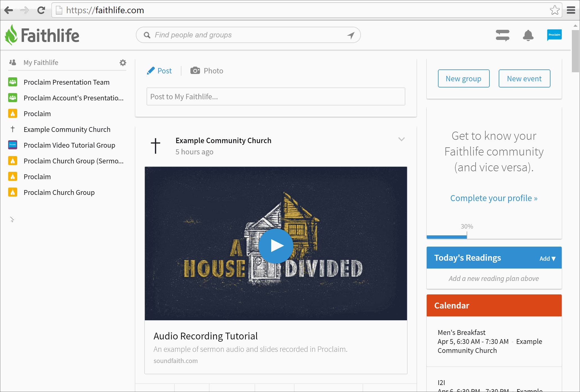Click Proclaim Church Group (Sermo... icon
580x392 pixels.
[x=13, y=161]
